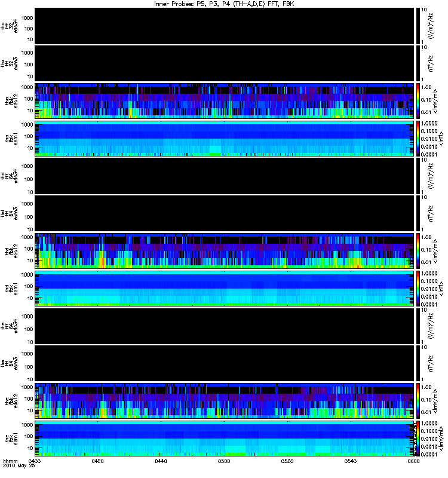Click the '(V/m)²/Hz' unit label of the top panel
This screenshot has width=448, height=478.
pyautogui.click(x=431, y=26)
